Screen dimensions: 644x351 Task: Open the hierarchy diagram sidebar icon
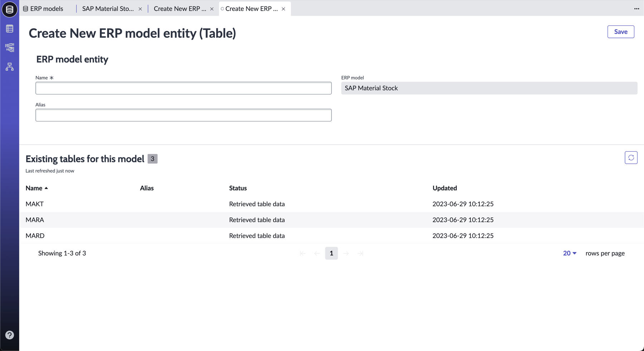10,66
